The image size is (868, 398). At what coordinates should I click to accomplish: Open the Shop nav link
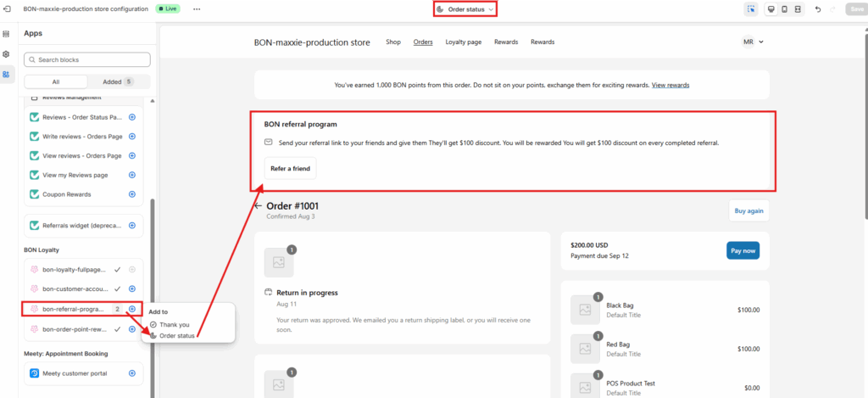coord(393,42)
